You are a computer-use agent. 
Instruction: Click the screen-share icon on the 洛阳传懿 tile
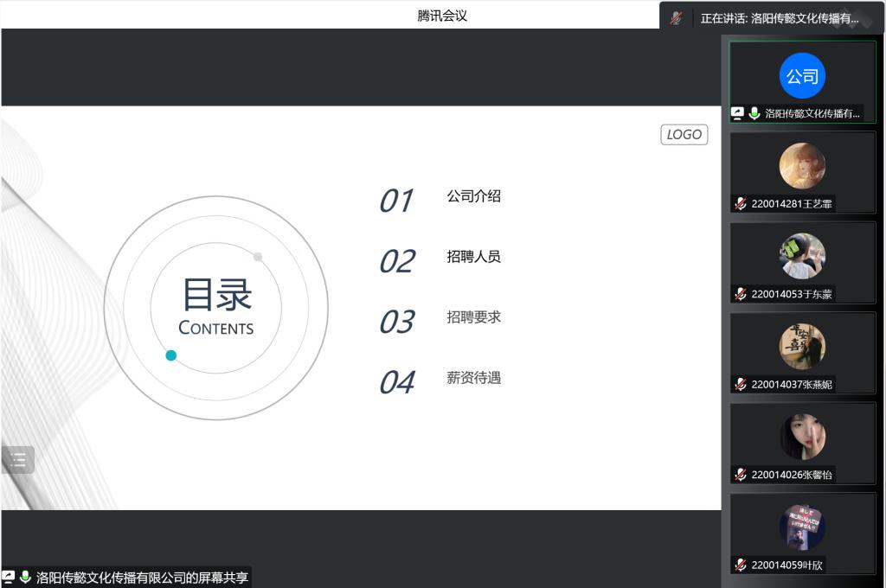click(x=738, y=113)
